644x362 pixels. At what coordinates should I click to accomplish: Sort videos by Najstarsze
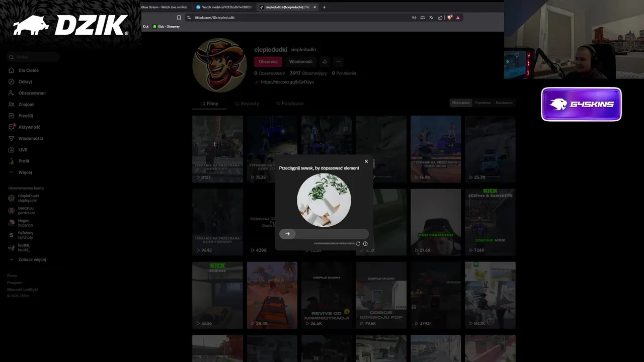click(x=504, y=103)
